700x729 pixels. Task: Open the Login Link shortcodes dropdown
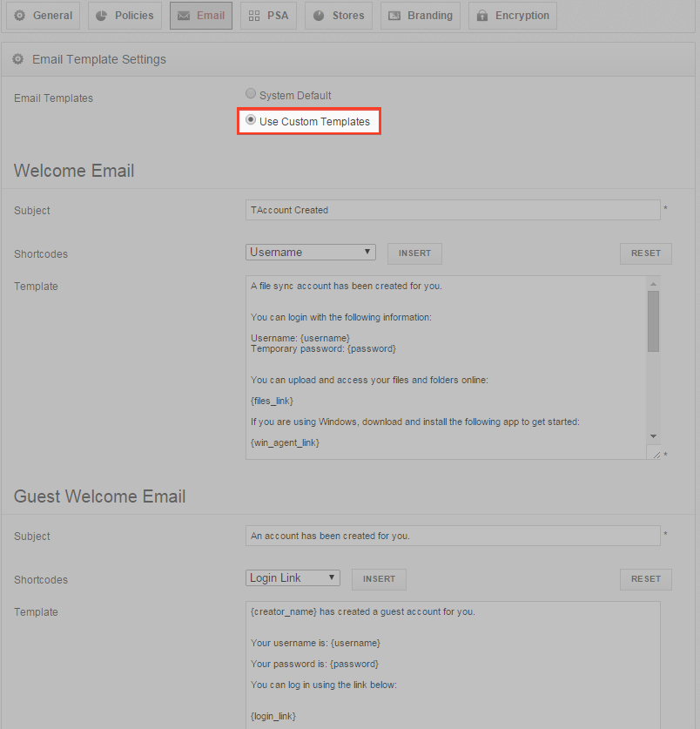pyautogui.click(x=293, y=578)
